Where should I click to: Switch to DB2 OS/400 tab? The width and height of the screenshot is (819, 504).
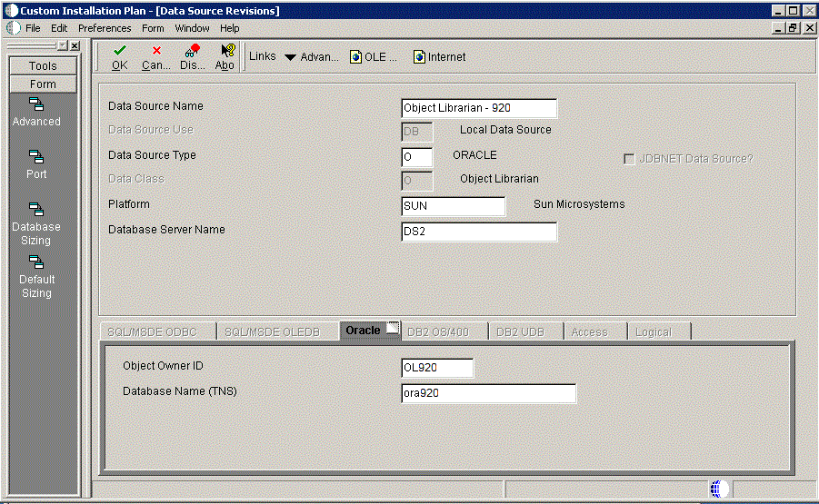(444, 331)
